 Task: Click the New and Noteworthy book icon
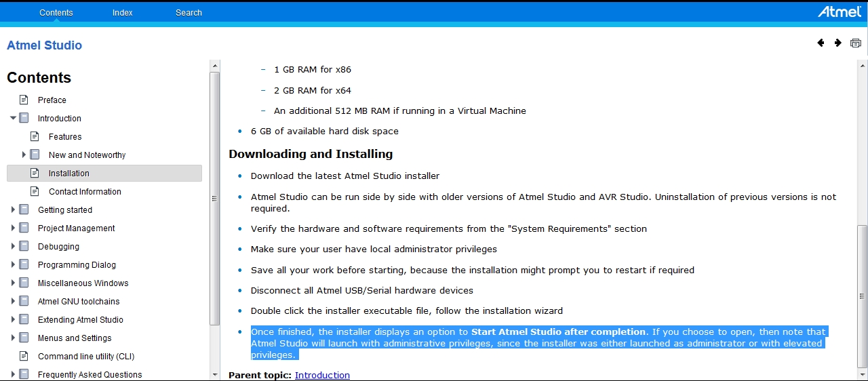pyautogui.click(x=35, y=155)
